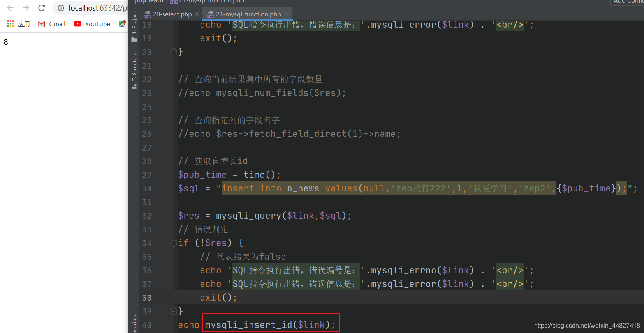This screenshot has height=333, width=644.
Task: Click the commented mysqli_num_fields line
Action: coord(262,93)
